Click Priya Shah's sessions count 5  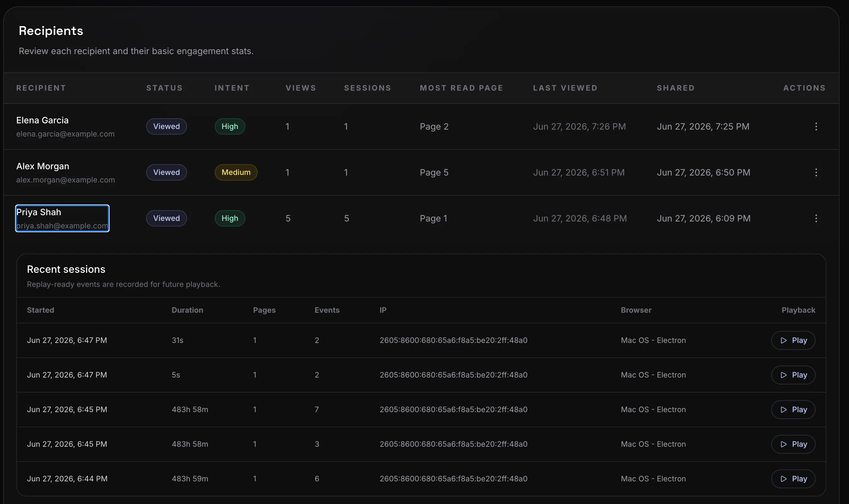click(x=346, y=218)
